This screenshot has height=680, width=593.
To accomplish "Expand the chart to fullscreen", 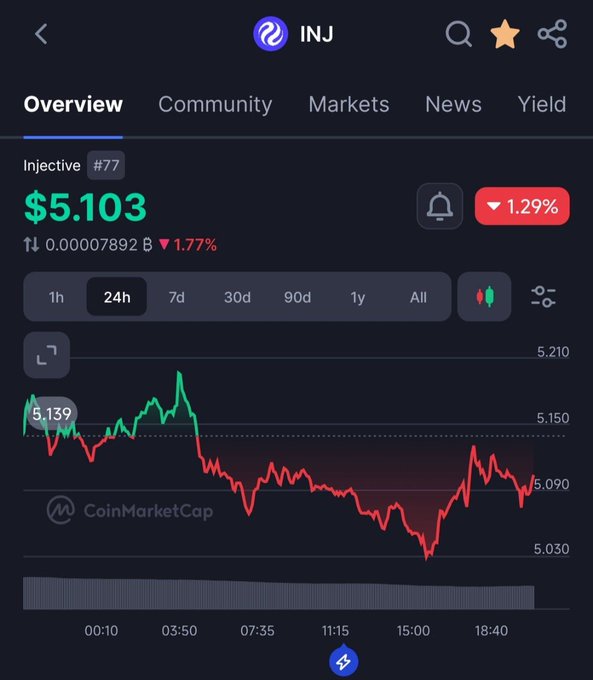I will point(46,355).
